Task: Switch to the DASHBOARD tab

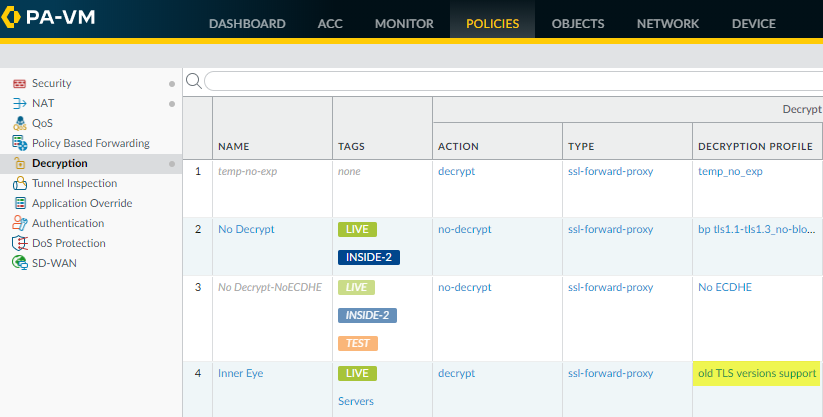Action: 247,24
